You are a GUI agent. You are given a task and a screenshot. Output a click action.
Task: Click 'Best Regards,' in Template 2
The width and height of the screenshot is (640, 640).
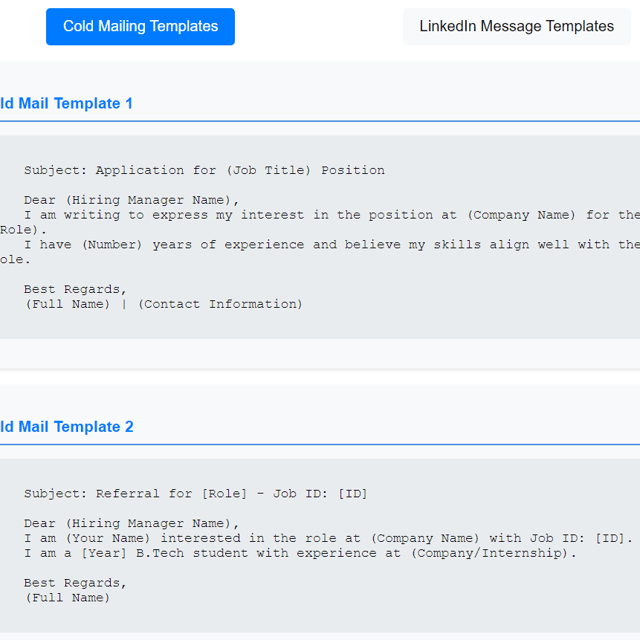tap(76, 583)
